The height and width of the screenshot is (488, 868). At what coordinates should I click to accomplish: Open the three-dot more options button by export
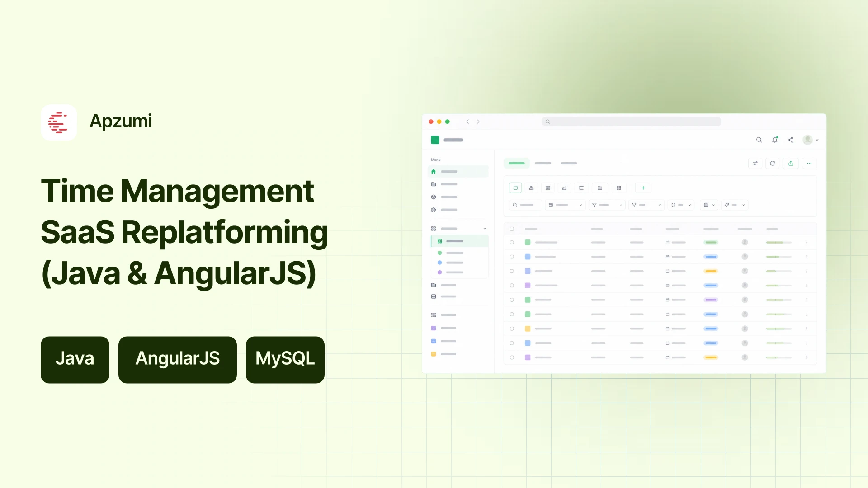pyautogui.click(x=809, y=164)
